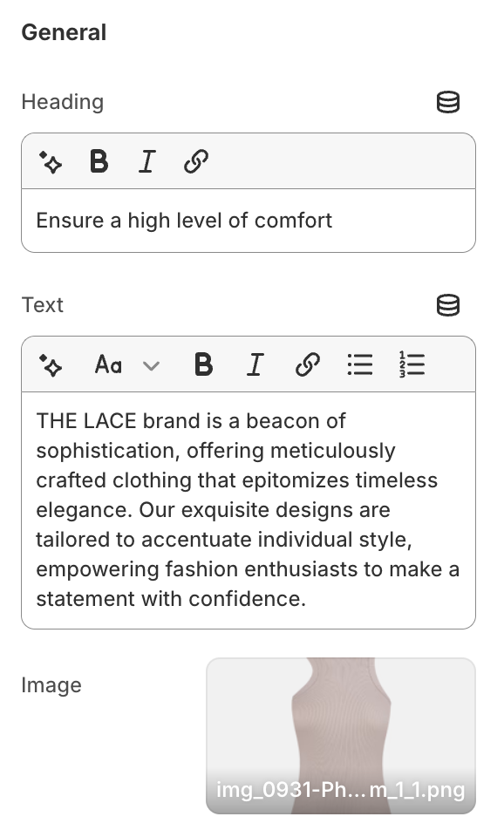Generate heading with the AI sparkle icon

[51, 161]
